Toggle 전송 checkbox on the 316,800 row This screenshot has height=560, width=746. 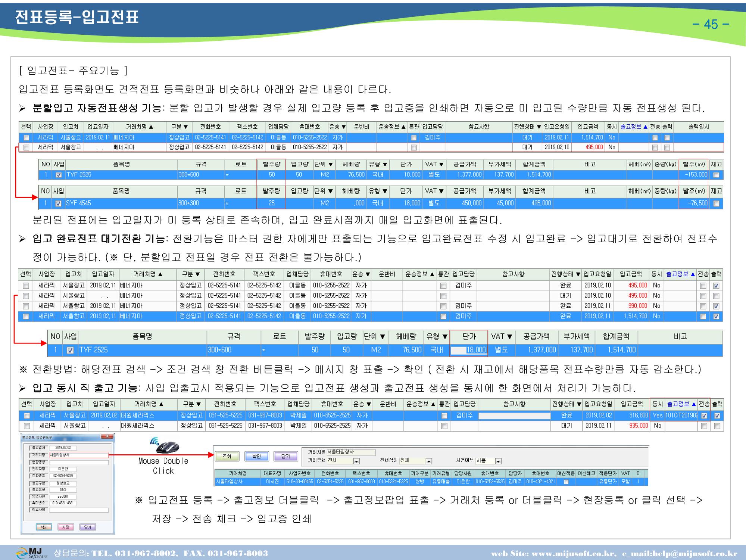[x=704, y=416]
